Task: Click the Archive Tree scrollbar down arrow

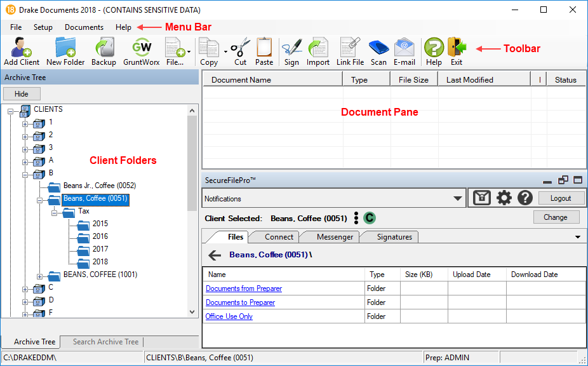Action: click(x=192, y=312)
